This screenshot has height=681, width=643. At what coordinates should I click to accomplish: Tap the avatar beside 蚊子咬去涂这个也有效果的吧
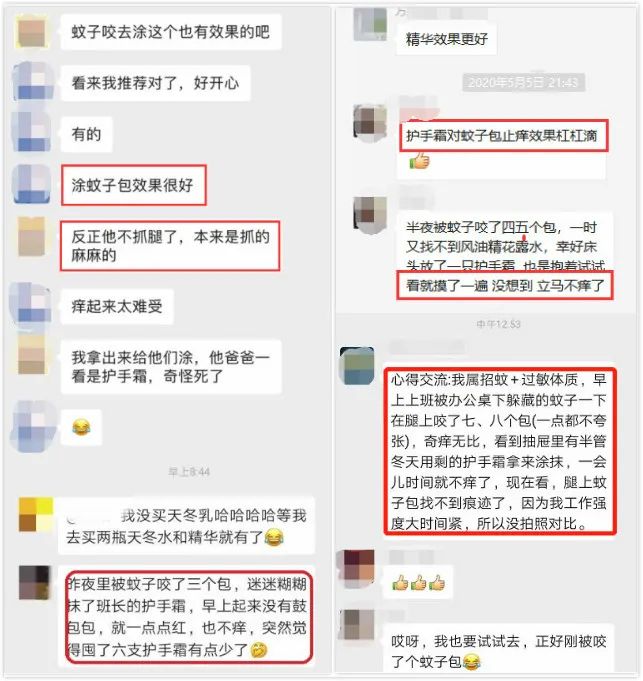click(30, 32)
